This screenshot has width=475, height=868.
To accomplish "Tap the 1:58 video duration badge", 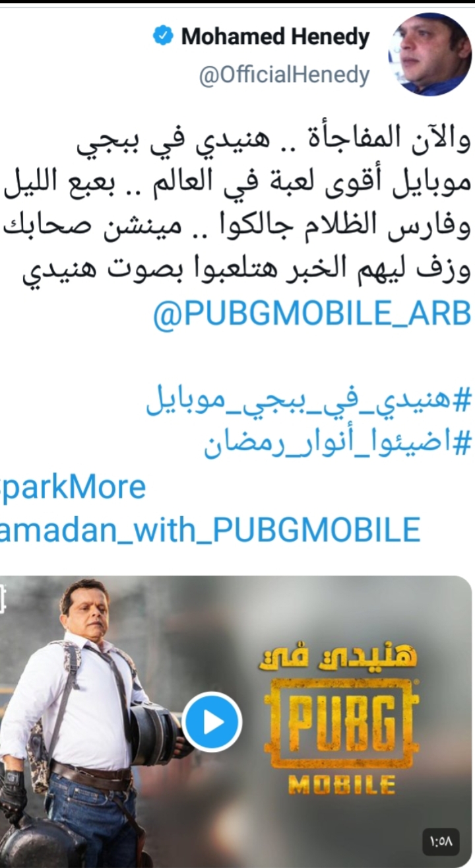I will pyautogui.click(x=442, y=842).
